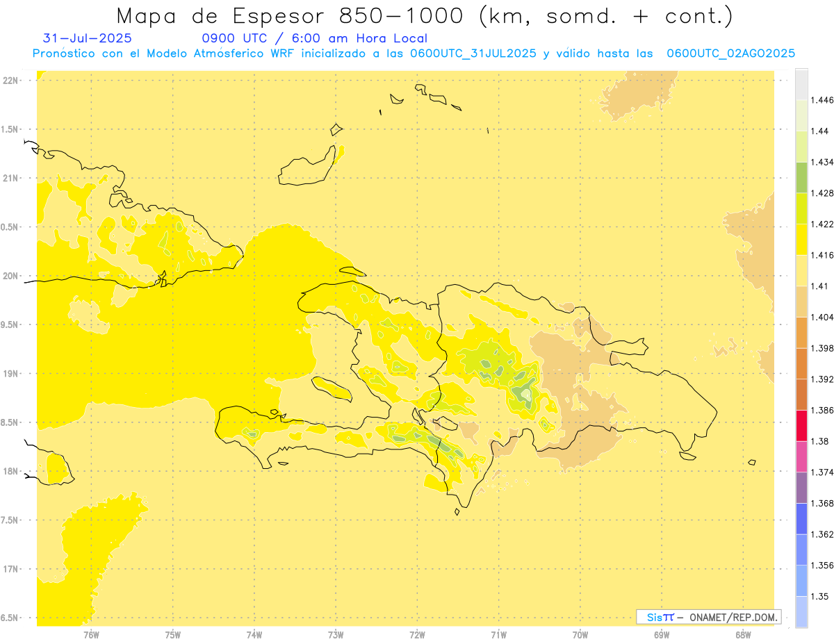834x644 pixels.
Task: Click the '0900 UTC / 6:00 am Hora Local' text
Action: point(314,38)
